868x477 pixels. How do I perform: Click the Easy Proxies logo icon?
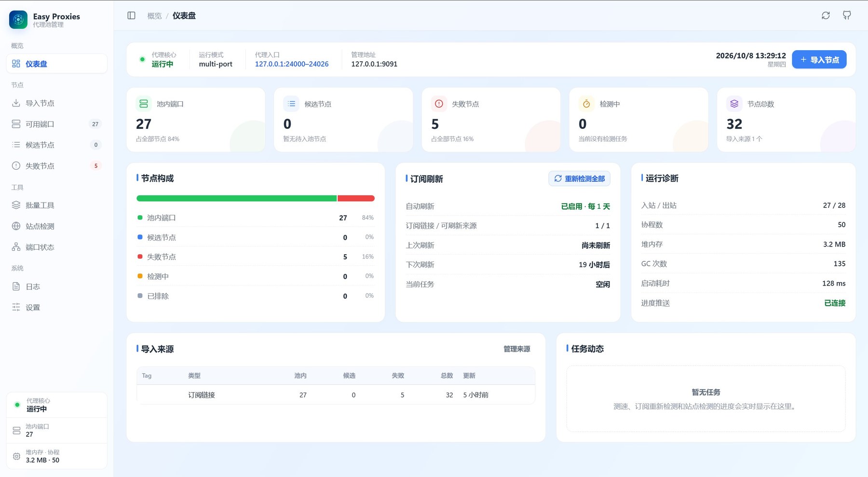pos(18,20)
